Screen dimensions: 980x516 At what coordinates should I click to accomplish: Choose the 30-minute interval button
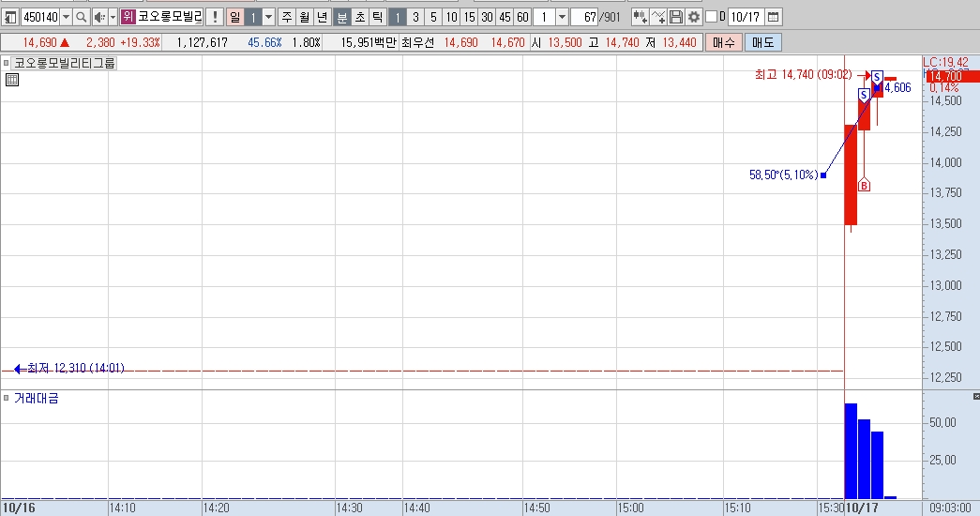[x=487, y=17]
